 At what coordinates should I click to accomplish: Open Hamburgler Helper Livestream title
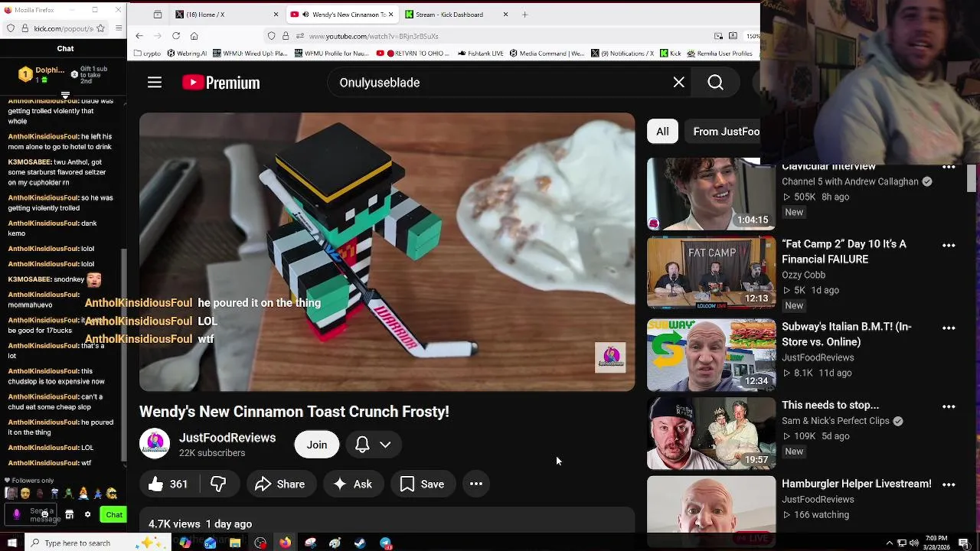tap(857, 484)
